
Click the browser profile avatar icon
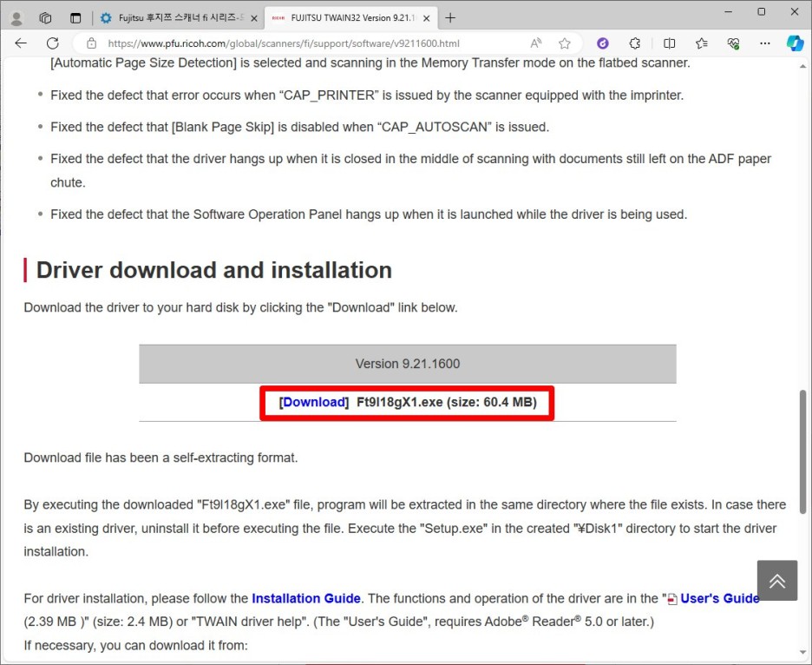16,18
